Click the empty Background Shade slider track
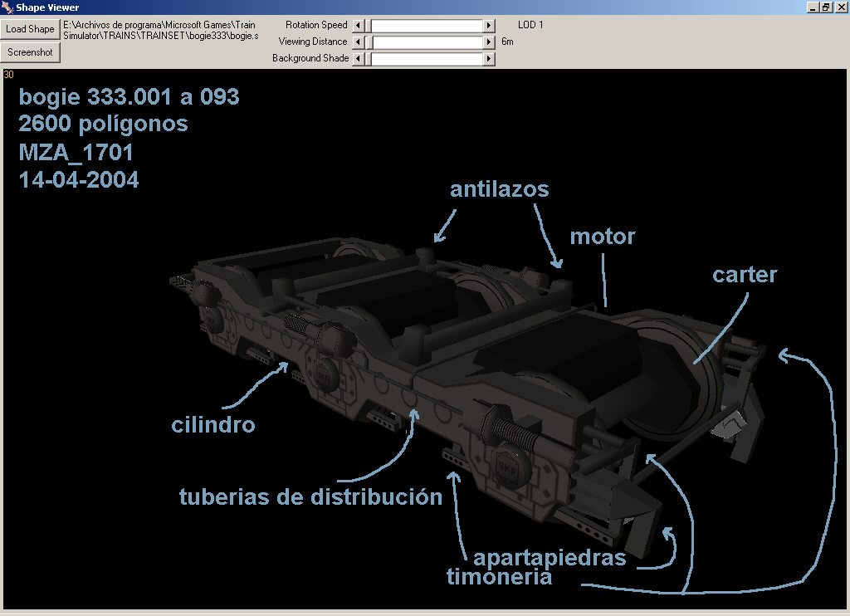This screenshot has width=850, height=616. pos(427,59)
